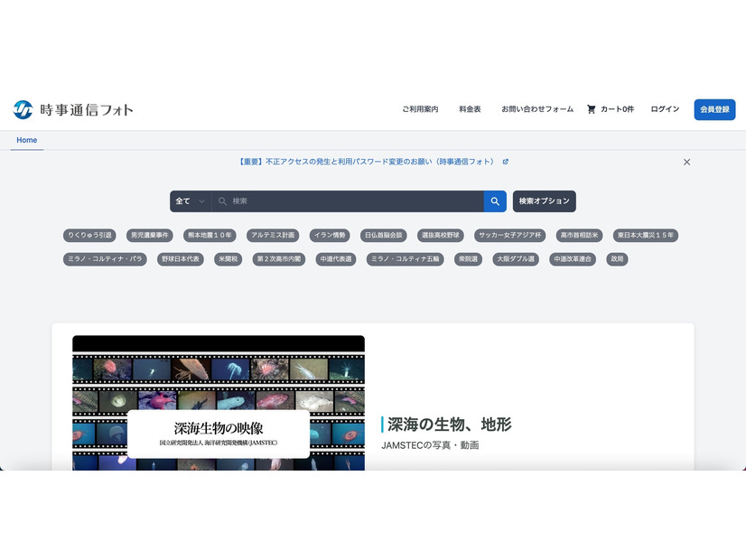Select the 野球日本代表 tag
746x560 pixels.
tap(181, 259)
